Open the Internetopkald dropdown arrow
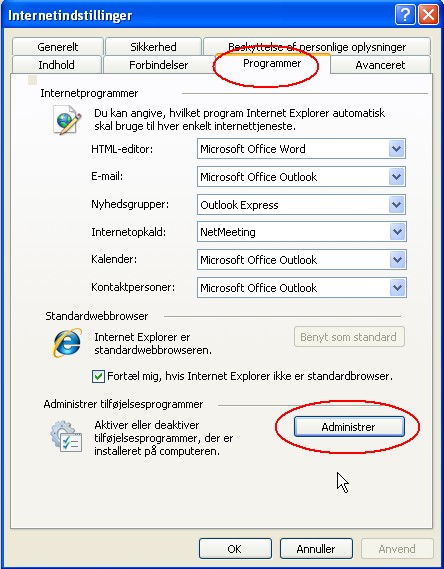Screen dimensions: 444x569 click(397, 232)
